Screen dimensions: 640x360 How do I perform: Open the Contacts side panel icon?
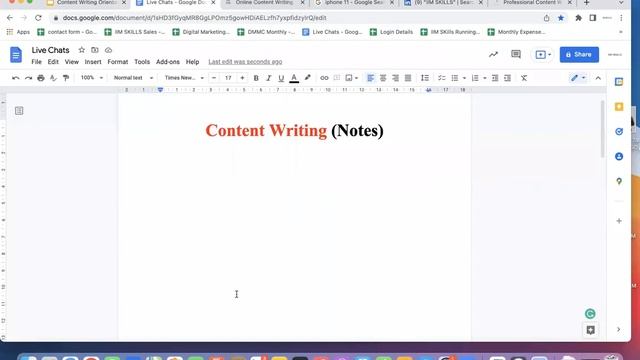[619, 156]
